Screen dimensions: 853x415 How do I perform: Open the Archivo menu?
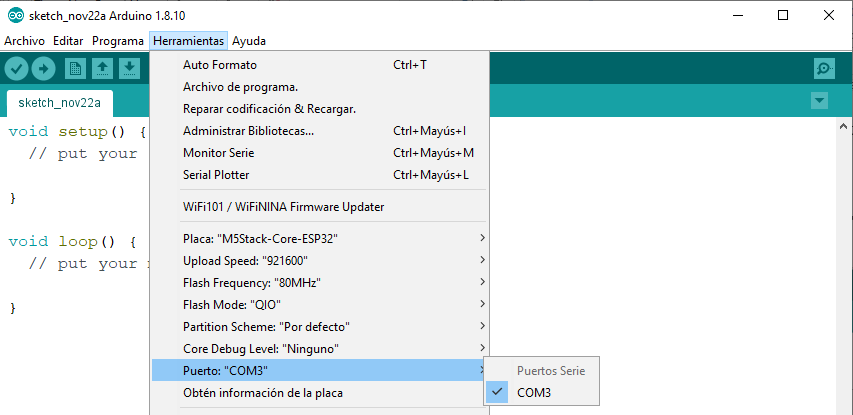click(24, 41)
